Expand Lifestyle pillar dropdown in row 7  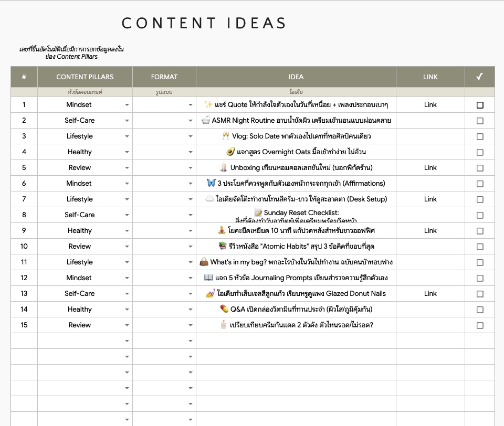pos(127,199)
